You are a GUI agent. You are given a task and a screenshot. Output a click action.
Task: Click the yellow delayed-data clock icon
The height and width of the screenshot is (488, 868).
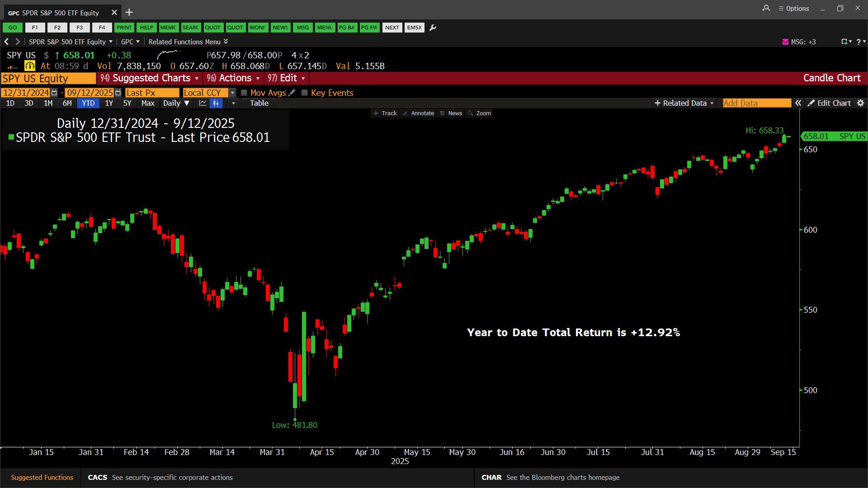coord(30,66)
